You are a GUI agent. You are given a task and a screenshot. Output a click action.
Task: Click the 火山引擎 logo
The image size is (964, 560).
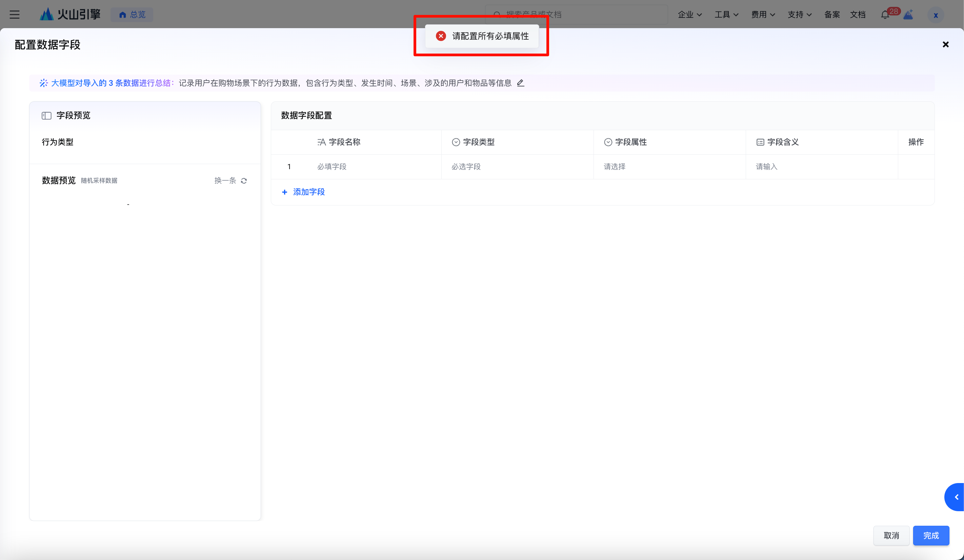(70, 15)
